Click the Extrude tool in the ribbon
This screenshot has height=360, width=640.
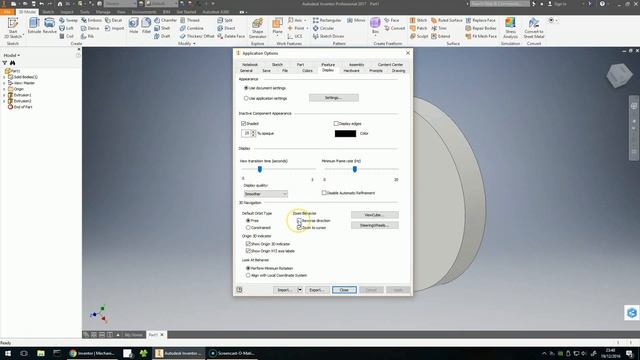tap(34, 26)
